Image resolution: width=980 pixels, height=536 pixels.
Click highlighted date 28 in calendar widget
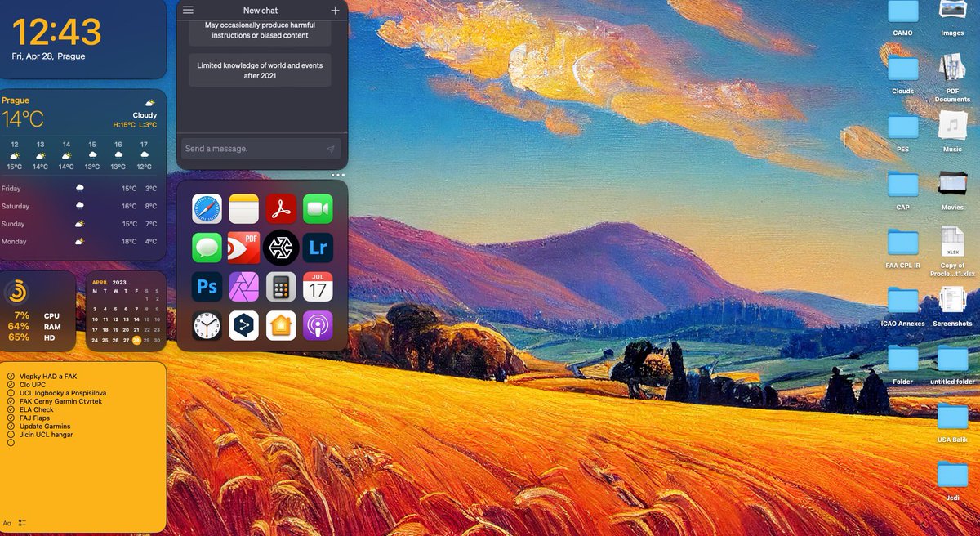point(136,340)
